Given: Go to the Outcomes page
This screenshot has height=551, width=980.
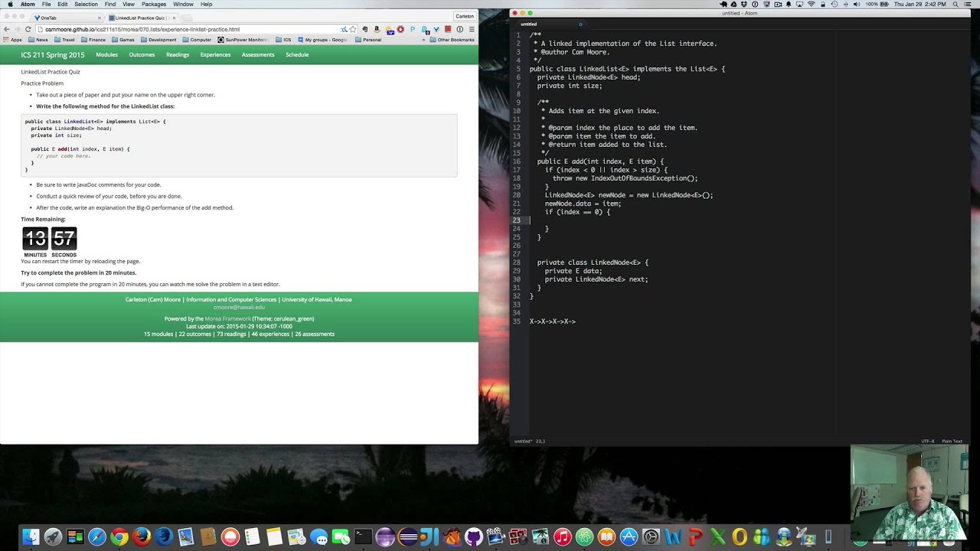Looking at the screenshot, I should 142,55.
